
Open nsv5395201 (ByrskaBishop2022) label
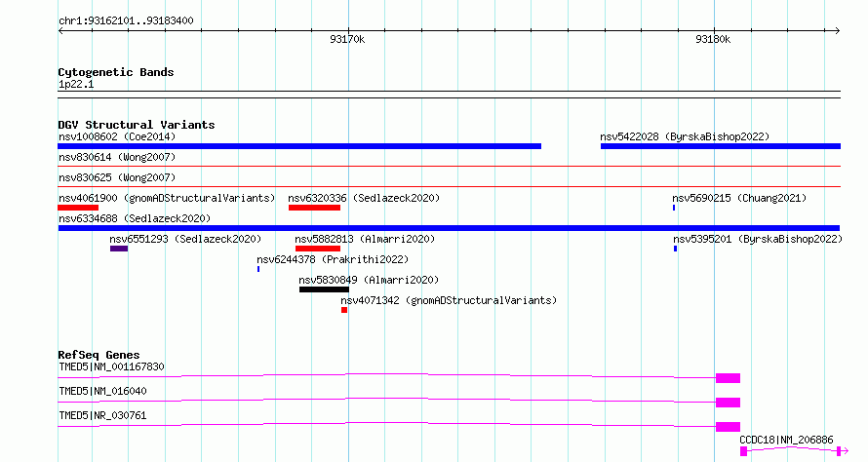pyautogui.click(x=757, y=239)
